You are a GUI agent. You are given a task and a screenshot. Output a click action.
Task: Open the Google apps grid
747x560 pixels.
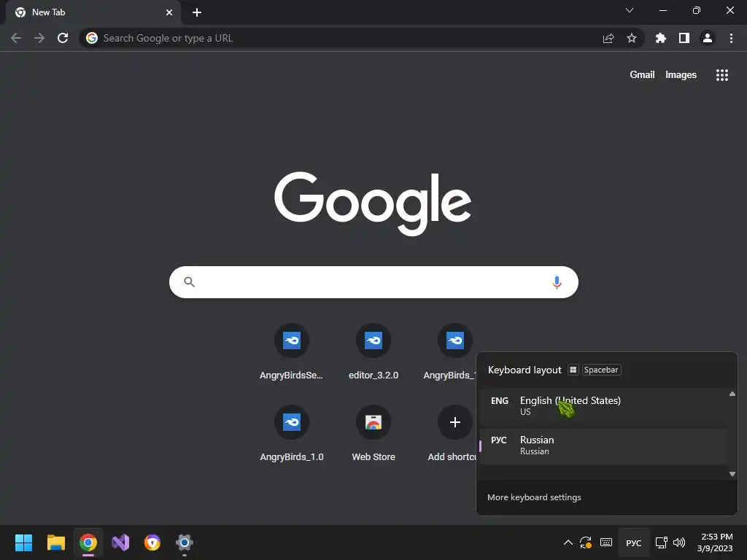(721, 75)
